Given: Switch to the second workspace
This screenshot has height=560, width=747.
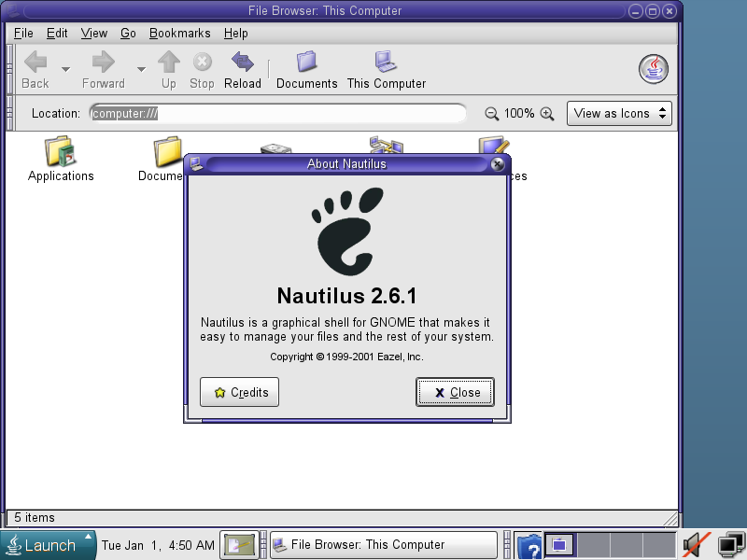Looking at the screenshot, I should pyautogui.click(x=593, y=545).
